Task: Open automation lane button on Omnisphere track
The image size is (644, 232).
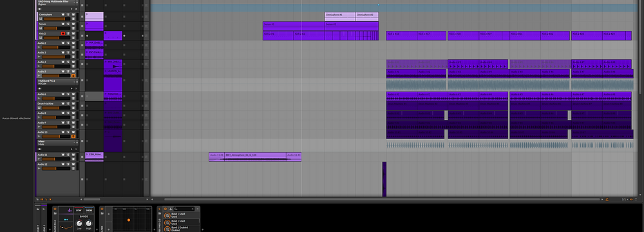Action: pos(73,19)
